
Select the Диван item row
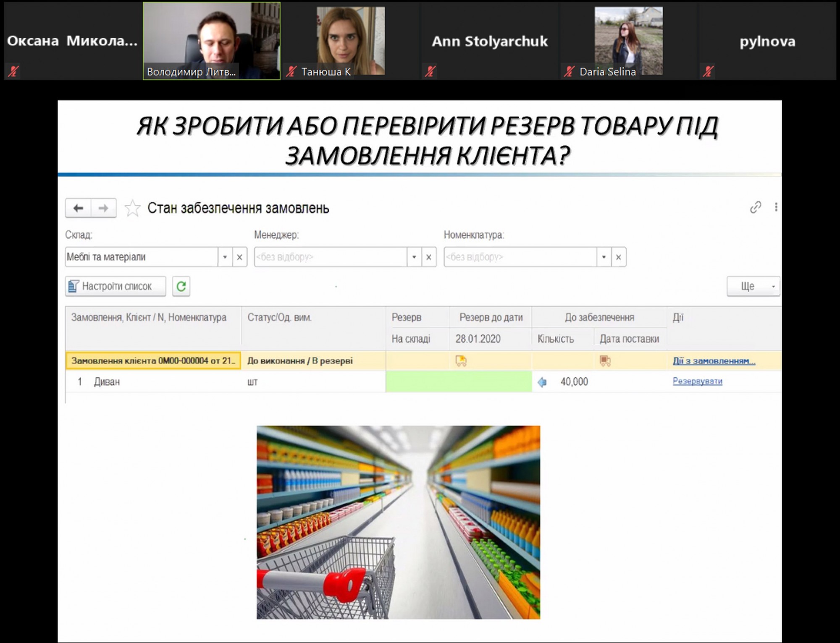pos(423,382)
